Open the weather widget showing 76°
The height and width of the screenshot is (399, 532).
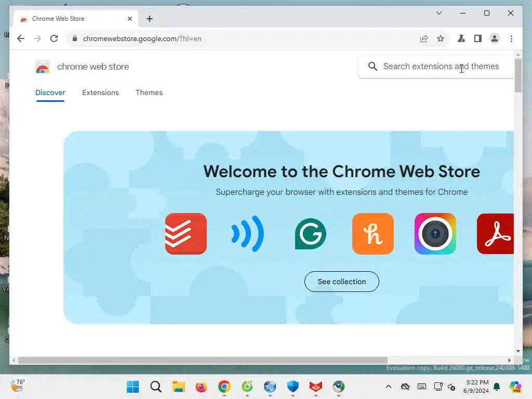click(17, 386)
